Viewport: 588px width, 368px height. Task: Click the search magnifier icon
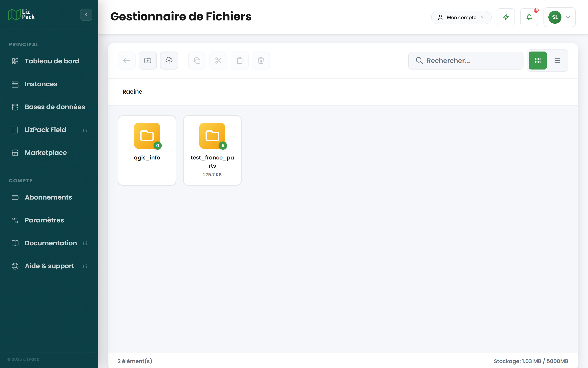(x=419, y=60)
